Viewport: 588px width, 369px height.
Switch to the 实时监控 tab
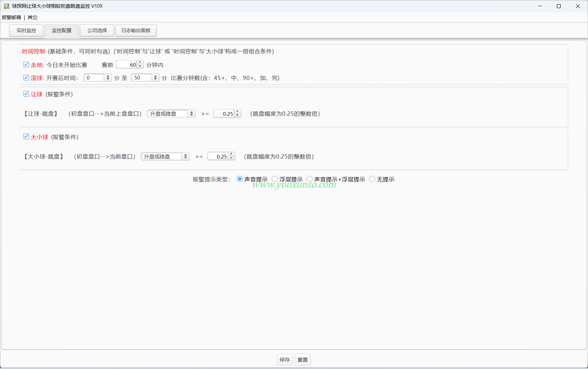point(26,31)
